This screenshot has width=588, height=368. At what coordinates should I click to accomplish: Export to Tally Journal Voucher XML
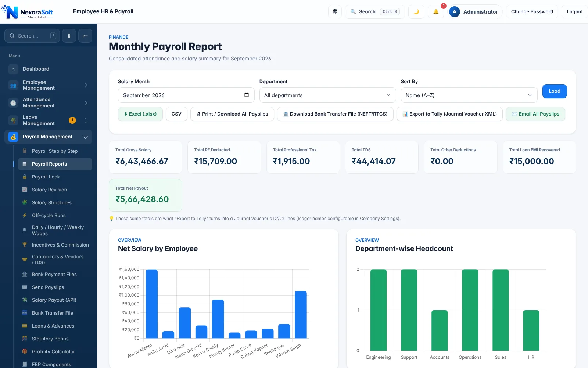tap(449, 114)
